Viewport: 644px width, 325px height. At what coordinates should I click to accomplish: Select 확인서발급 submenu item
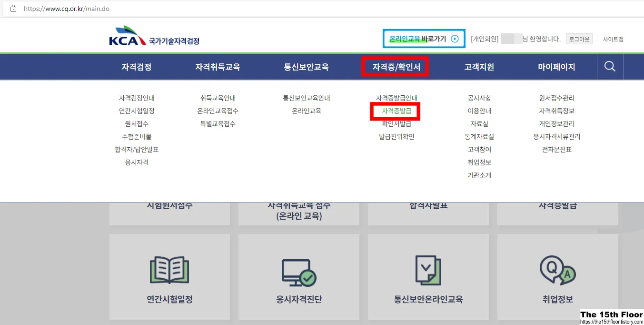point(396,124)
